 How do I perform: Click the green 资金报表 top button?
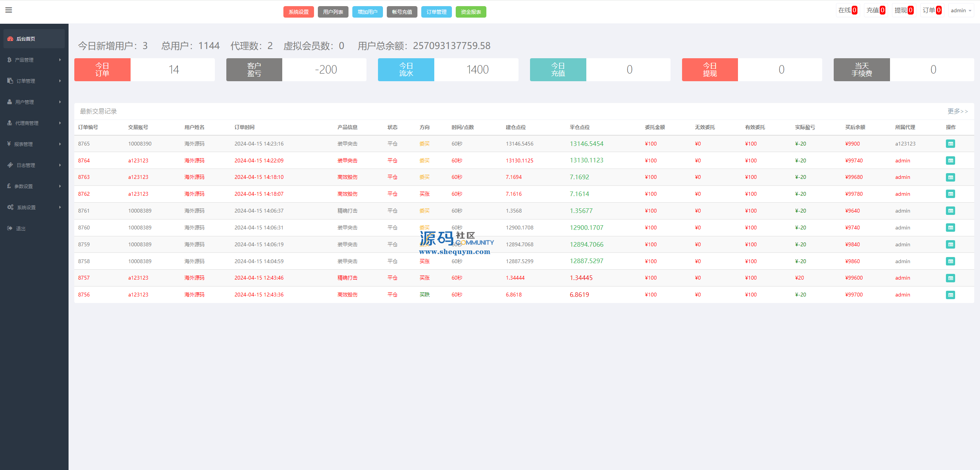click(x=471, y=12)
